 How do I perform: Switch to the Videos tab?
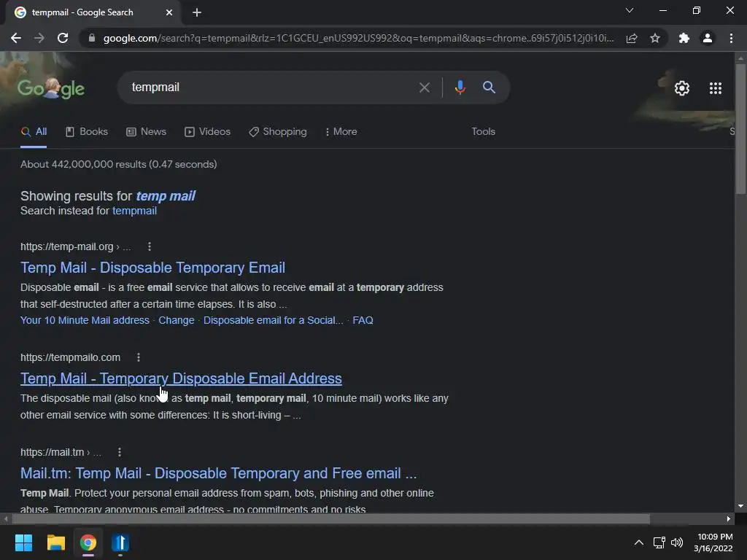(208, 131)
